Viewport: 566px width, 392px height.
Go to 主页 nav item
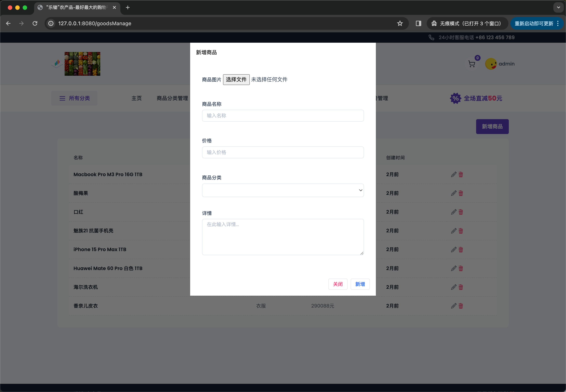coord(137,98)
